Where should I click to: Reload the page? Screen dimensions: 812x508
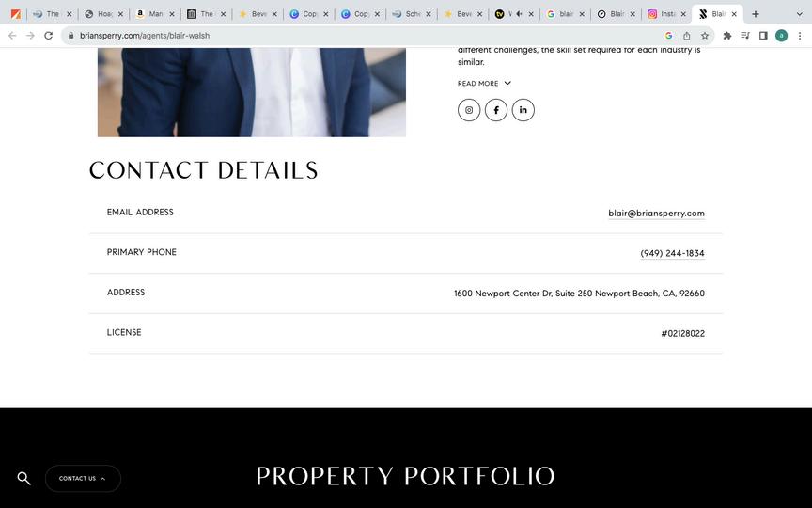click(48, 36)
